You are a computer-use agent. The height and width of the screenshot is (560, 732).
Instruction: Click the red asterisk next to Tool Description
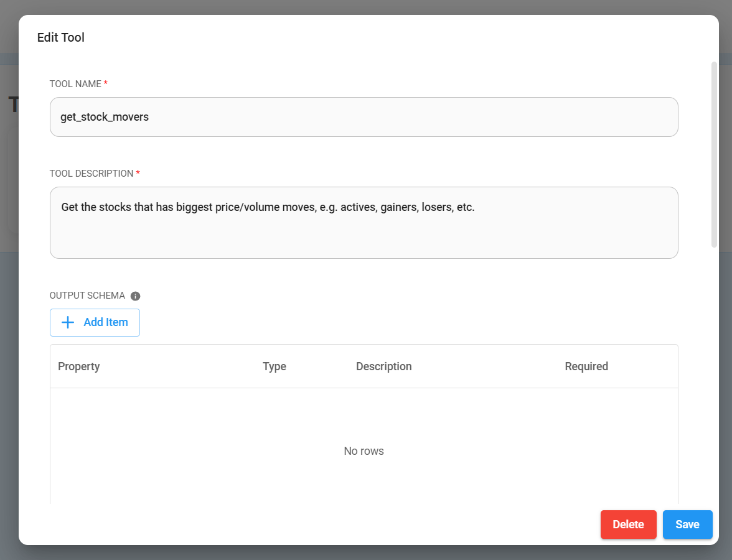(138, 173)
